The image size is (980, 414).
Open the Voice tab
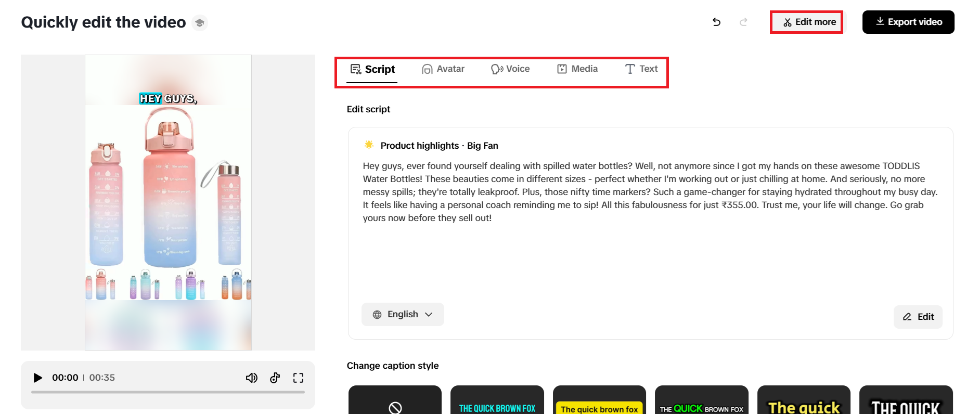(x=510, y=69)
